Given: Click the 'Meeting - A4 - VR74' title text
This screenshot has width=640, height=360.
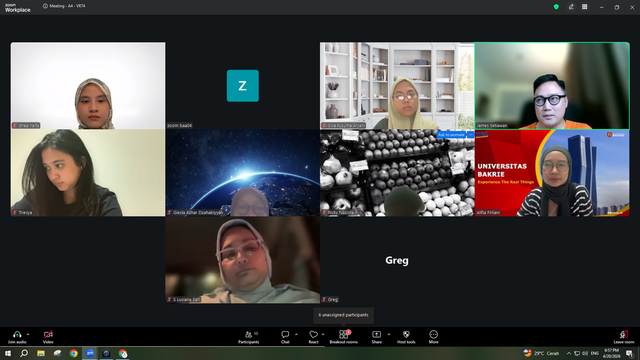Looking at the screenshot, I should point(67,6).
